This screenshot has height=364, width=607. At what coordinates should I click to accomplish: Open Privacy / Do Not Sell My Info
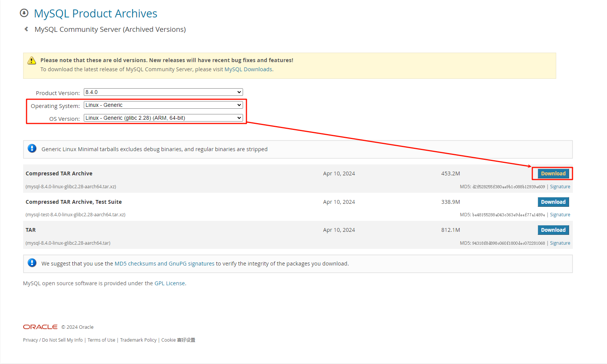[53, 340]
